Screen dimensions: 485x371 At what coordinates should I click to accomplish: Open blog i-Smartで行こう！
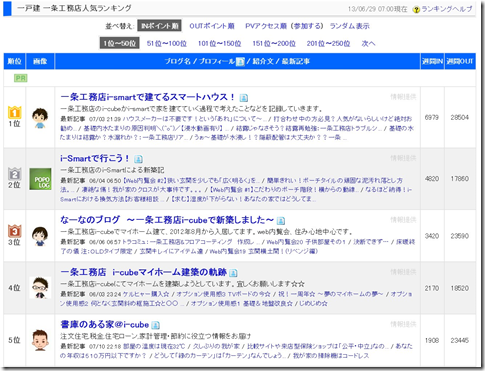pos(95,158)
